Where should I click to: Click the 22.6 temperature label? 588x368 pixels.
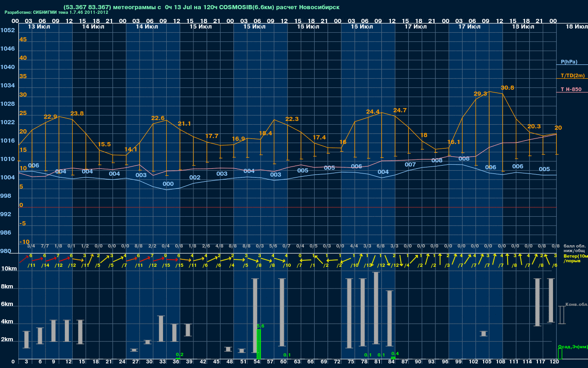click(x=158, y=118)
